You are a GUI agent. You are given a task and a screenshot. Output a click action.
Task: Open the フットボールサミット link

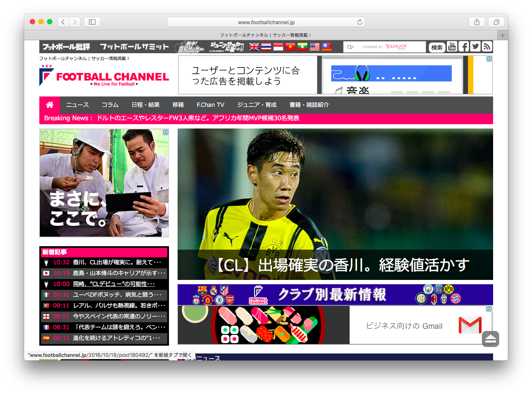pos(134,47)
